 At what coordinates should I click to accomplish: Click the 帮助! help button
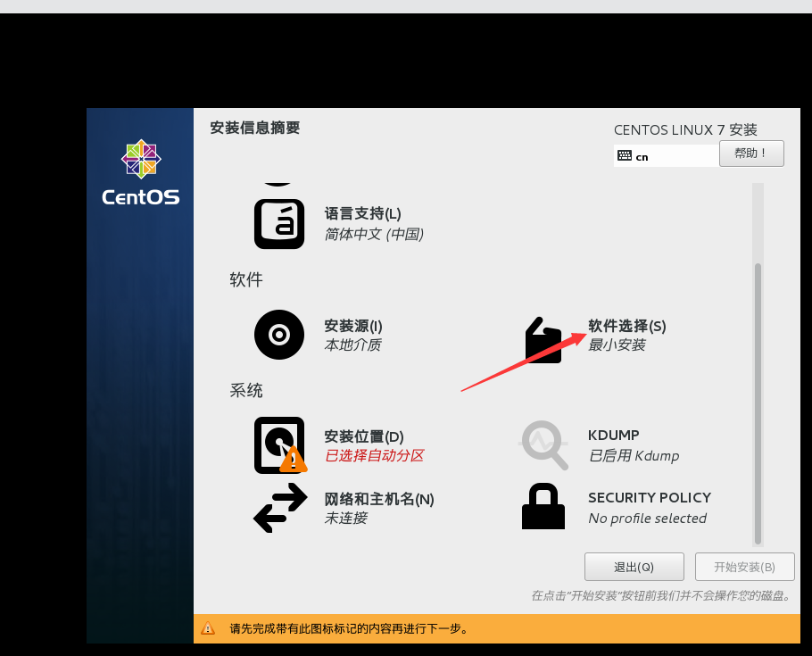coord(751,154)
